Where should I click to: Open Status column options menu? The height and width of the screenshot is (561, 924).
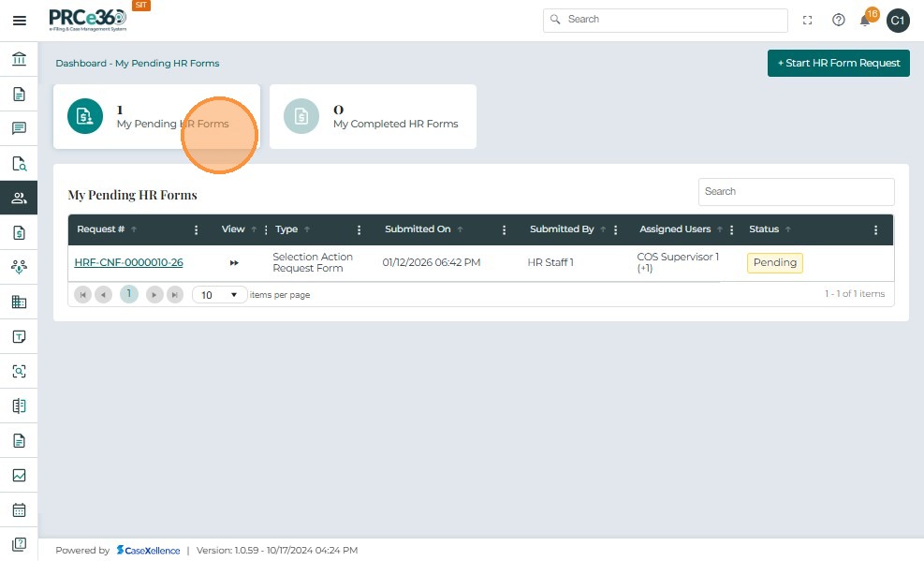[x=875, y=229]
